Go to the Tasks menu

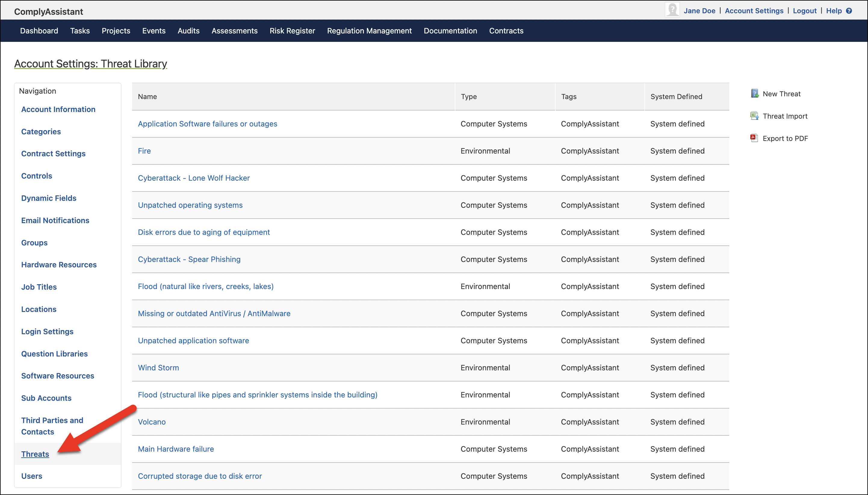point(80,31)
